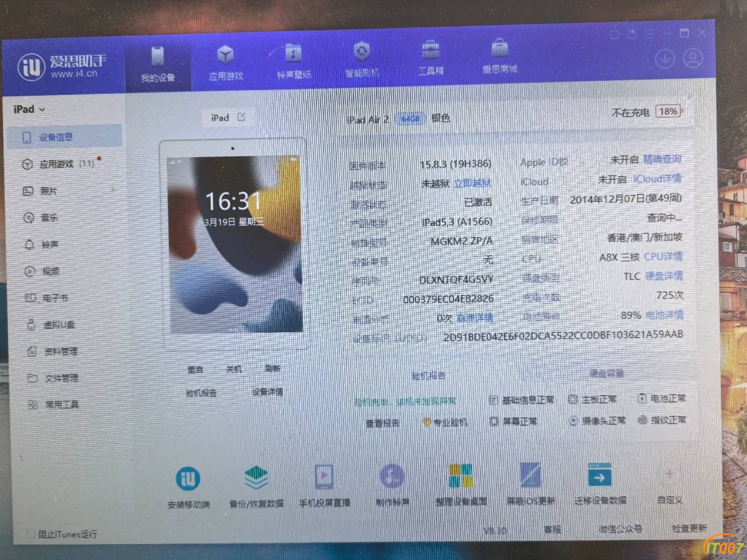Viewport: 747px width, 560px height.
Task: Click the 64GB capacity badge
Action: coord(410,119)
